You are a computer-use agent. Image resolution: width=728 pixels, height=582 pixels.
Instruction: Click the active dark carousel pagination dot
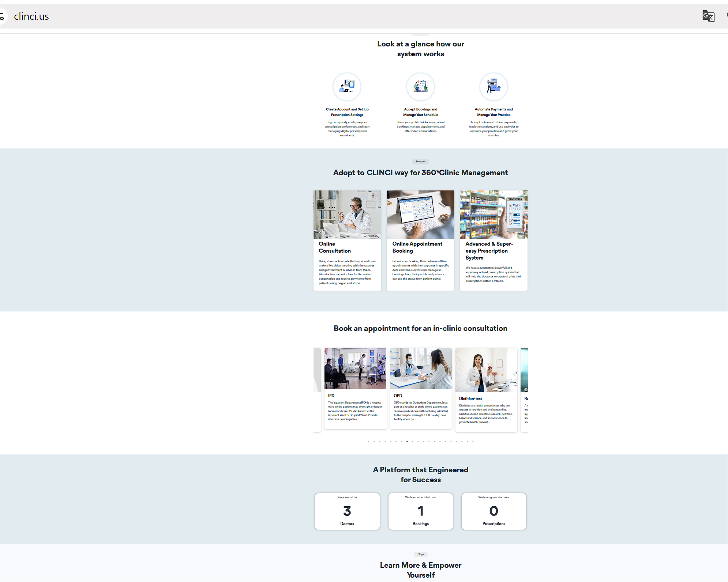pyautogui.click(x=407, y=442)
